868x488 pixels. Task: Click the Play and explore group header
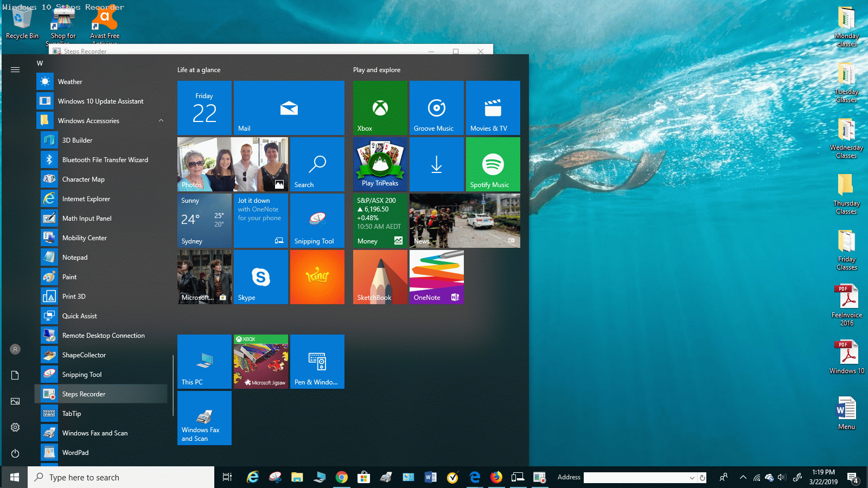pos(376,70)
